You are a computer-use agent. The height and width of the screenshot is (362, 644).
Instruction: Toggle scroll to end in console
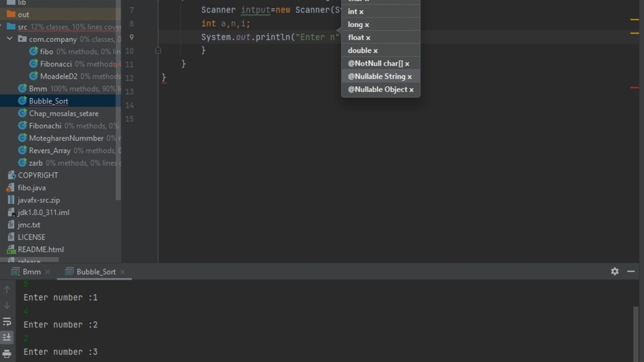pyautogui.click(x=7, y=337)
